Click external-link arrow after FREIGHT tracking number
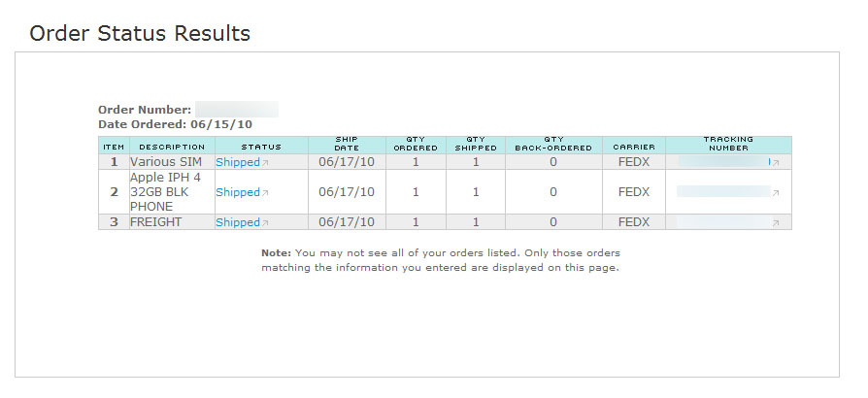 (x=775, y=222)
